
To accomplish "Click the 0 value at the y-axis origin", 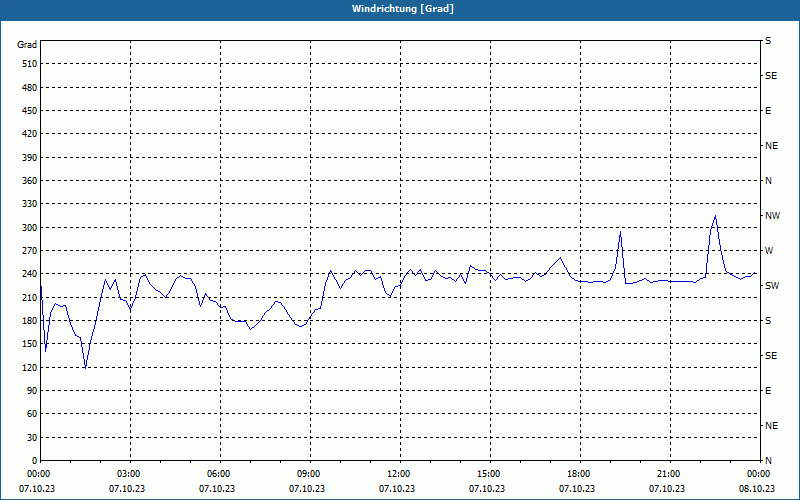I will 35,461.
